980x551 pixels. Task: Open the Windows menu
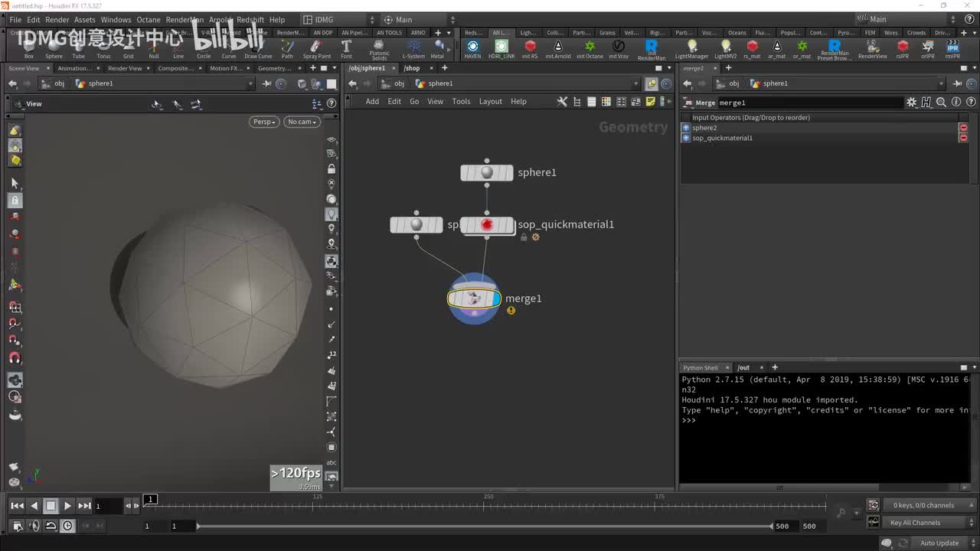[116, 20]
